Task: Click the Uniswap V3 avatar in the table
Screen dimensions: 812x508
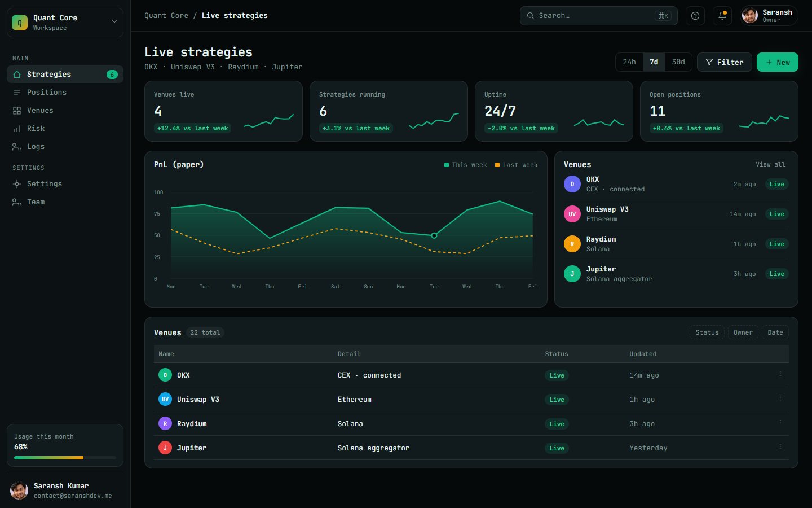Action: tap(165, 399)
